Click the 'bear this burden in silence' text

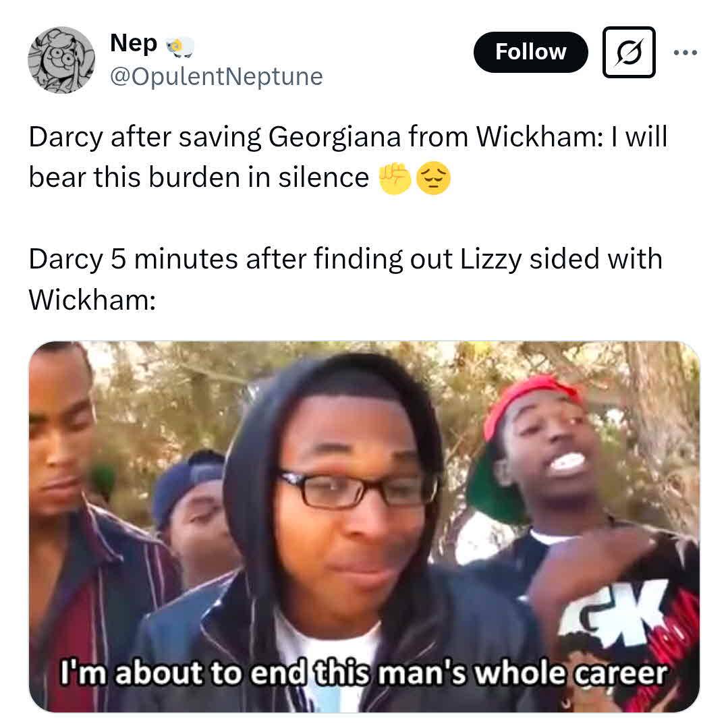[199, 178]
